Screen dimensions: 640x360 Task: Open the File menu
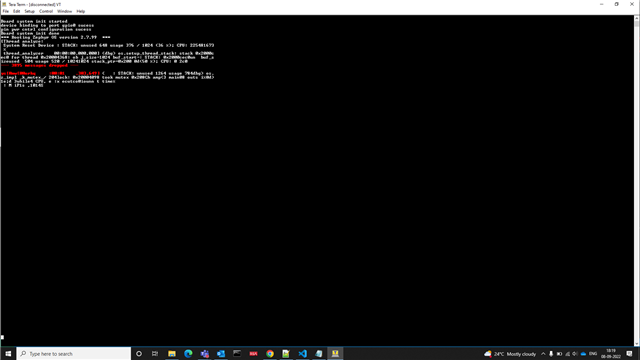(x=6, y=11)
